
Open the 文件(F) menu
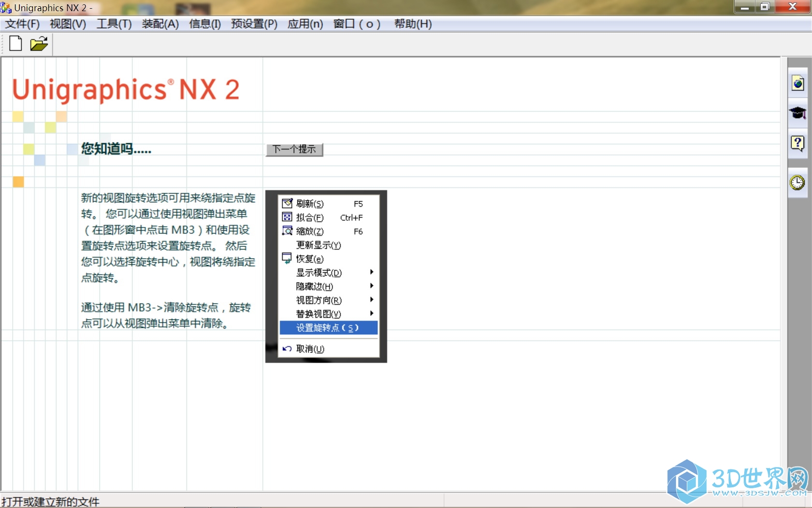(22, 24)
